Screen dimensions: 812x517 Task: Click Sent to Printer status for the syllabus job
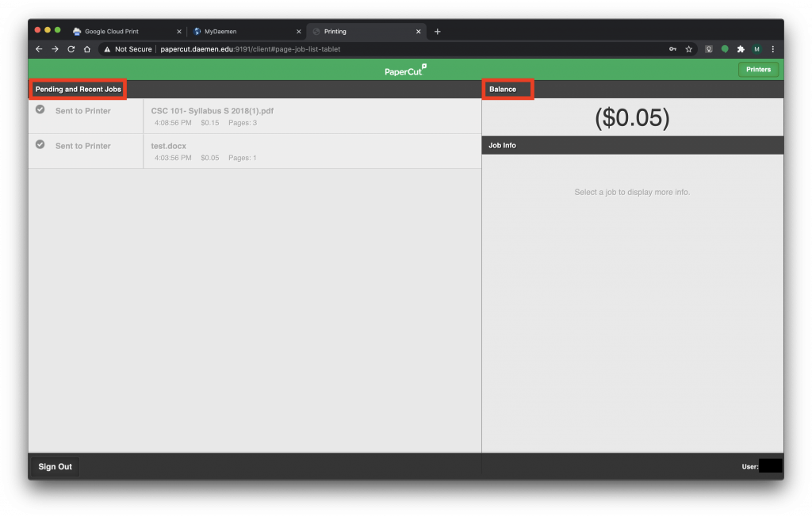[82, 111]
